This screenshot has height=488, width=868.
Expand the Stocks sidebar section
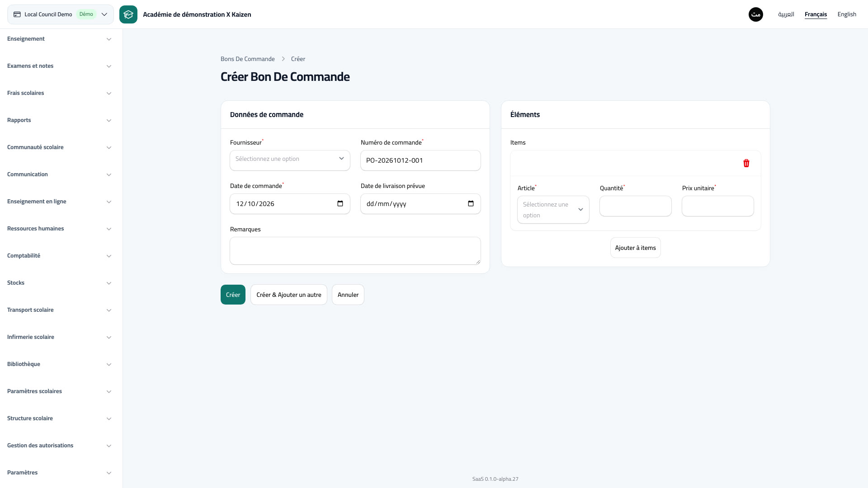[x=60, y=283]
